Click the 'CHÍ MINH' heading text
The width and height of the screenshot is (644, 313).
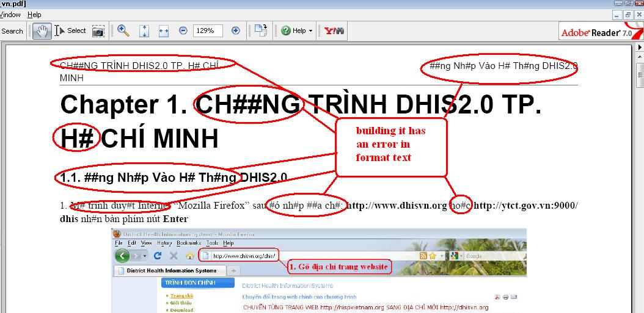[x=159, y=138]
